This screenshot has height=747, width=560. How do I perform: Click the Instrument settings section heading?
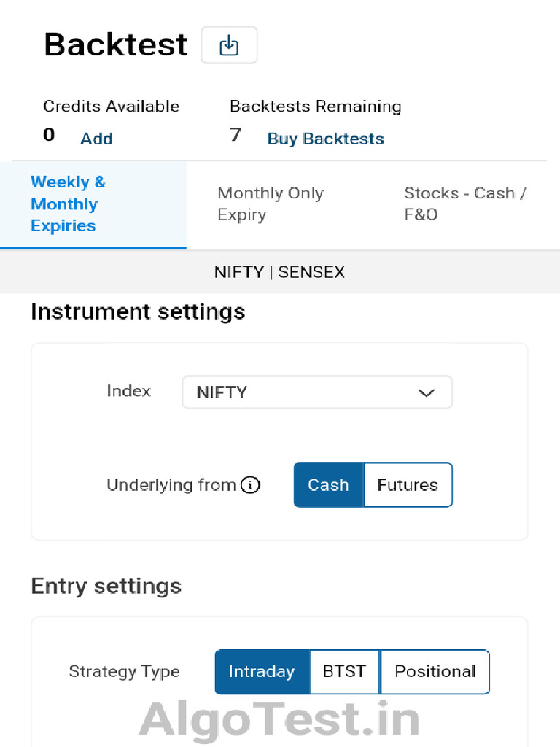tap(138, 312)
